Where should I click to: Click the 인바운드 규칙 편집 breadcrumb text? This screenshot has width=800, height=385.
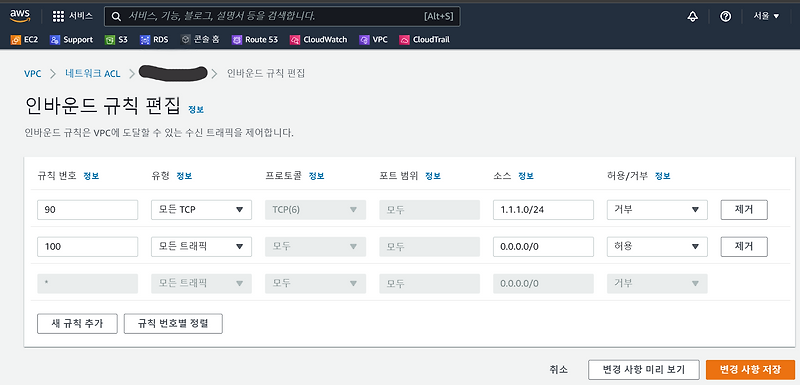[265, 73]
